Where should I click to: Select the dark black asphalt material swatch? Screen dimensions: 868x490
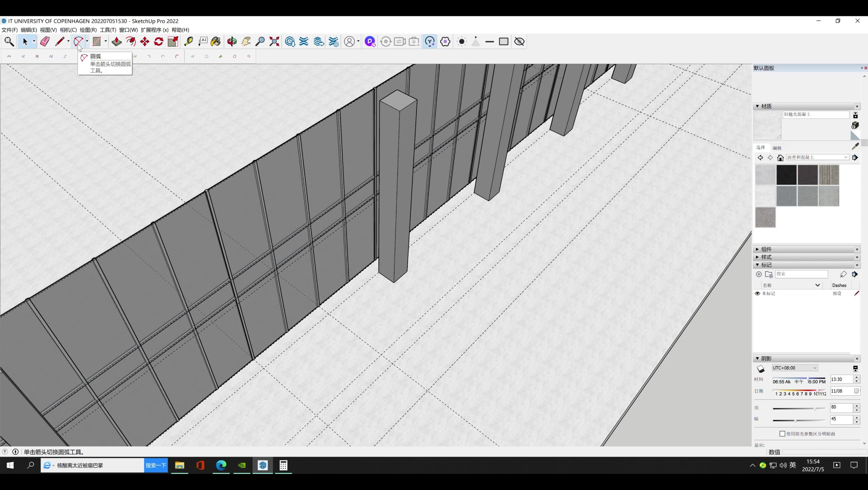pyautogui.click(x=786, y=175)
